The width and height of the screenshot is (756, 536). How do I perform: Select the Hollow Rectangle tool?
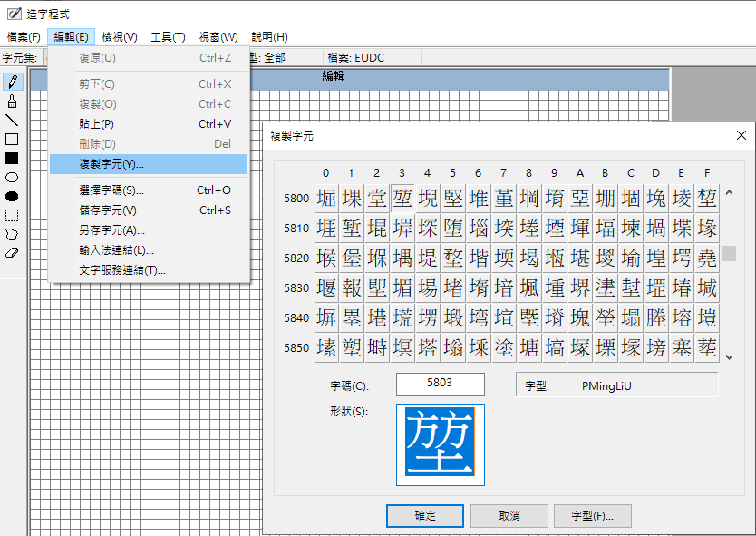coord(13,140)
